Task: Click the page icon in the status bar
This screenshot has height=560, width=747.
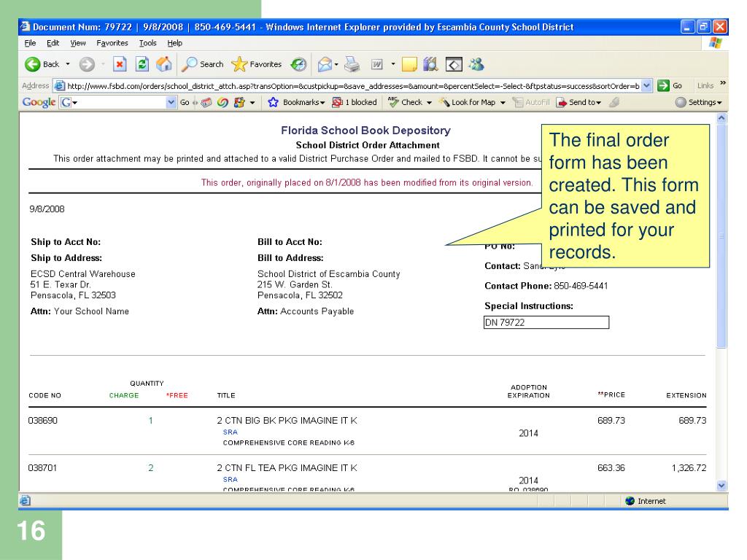Action: [25, 500]
